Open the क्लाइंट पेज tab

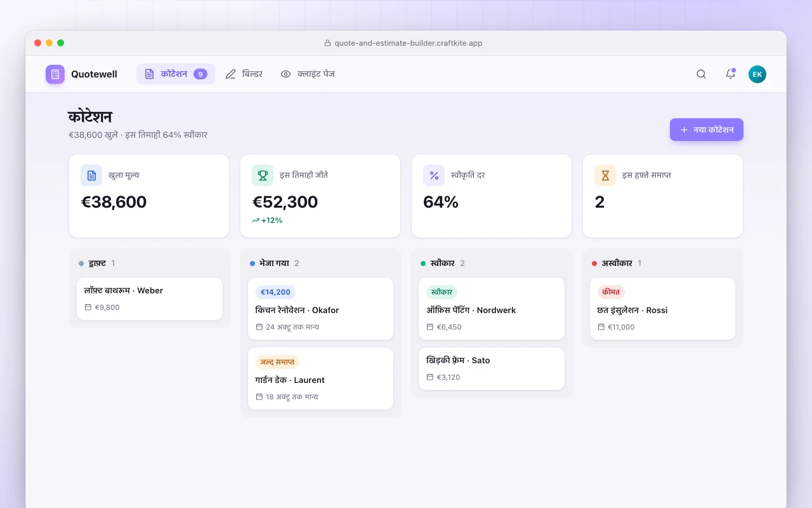[x=308, y=74]
